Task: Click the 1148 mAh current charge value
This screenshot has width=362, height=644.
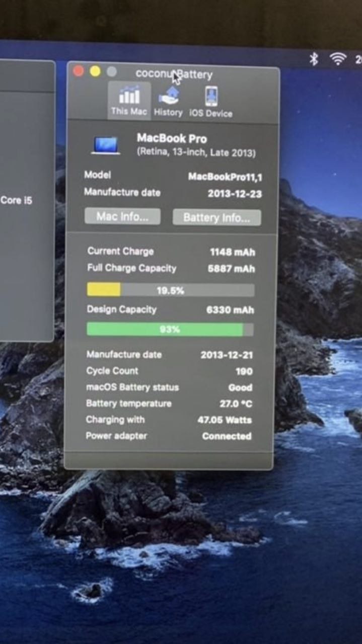Action: 233,252
